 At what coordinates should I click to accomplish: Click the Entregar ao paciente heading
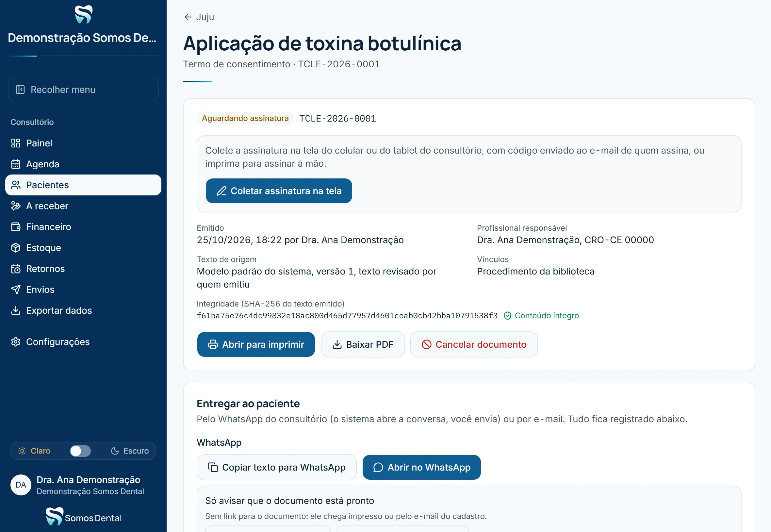pyautogui.click(x=248, y=404)
